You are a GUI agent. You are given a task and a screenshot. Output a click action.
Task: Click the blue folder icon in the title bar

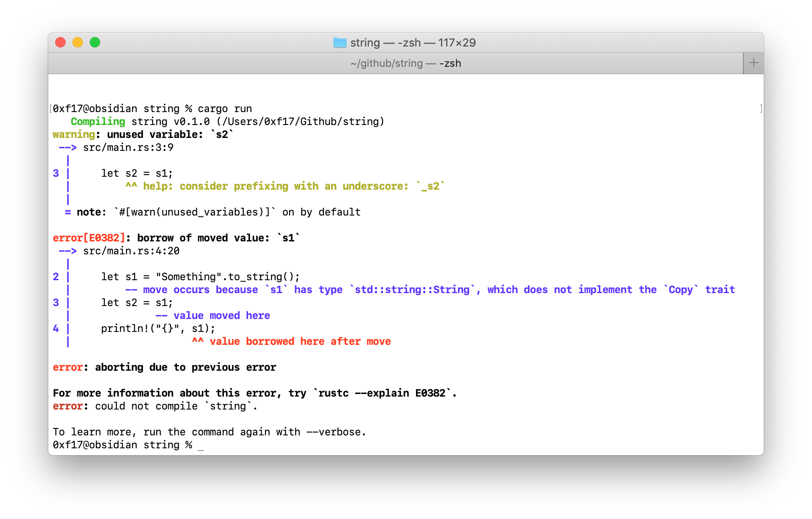[x=340, y=43]
